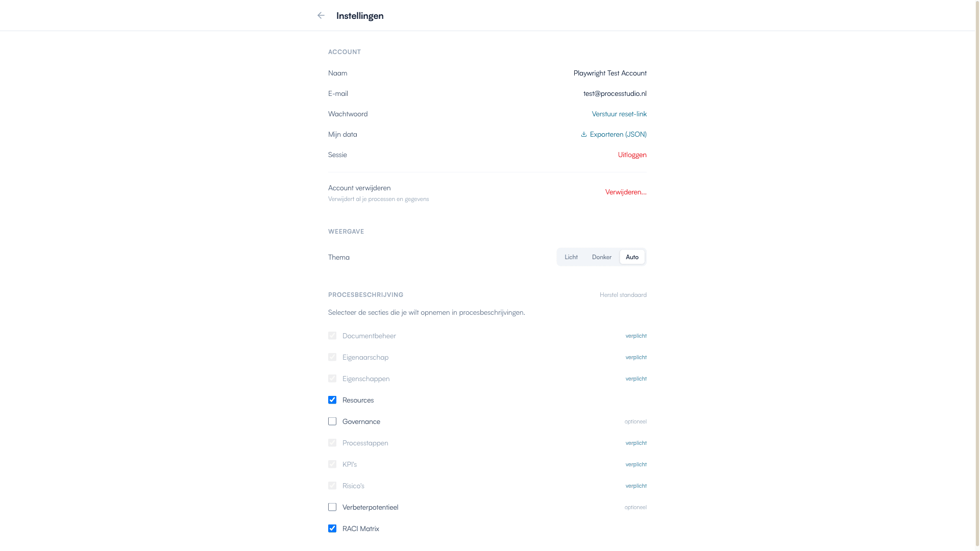This screenshot has width=980, height=551.
Task: Click the Eigenaarschap checkbox
Action: click(x=332, y=357)
